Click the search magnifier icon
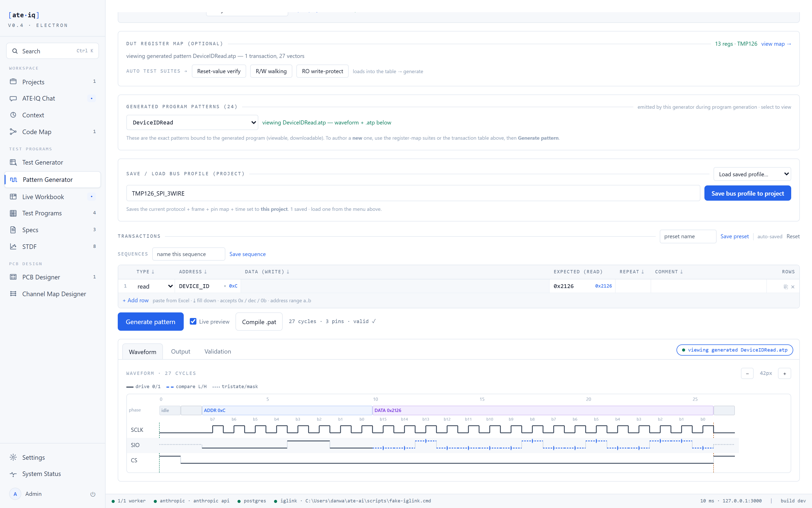Image resolution: width=812 pixels, height=508 pixels. point(15,51)
